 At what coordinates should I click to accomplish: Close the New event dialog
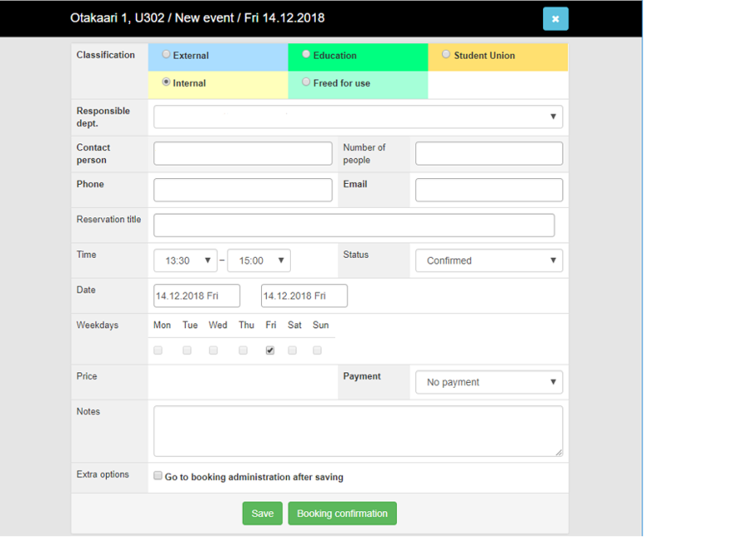coord(555,18)
